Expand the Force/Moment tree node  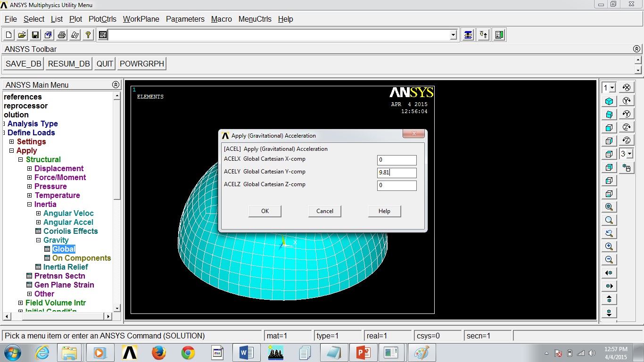click(29, 177)
